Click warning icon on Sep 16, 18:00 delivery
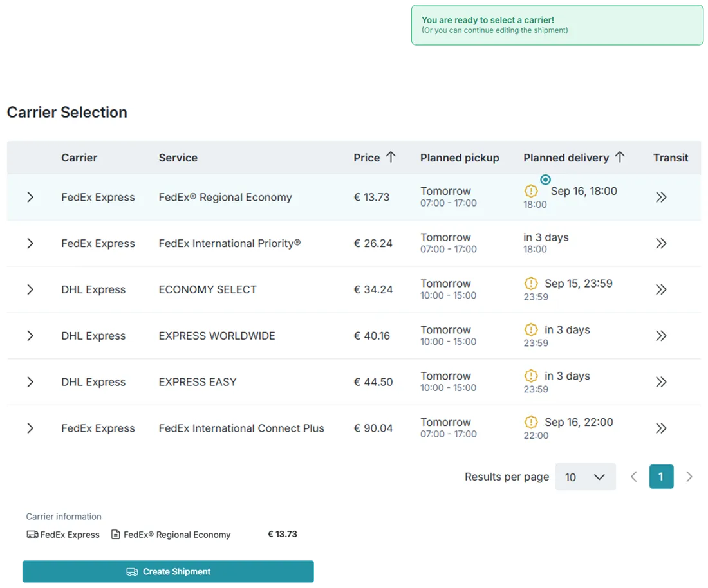The image size is (708, 588). pos(531,191)
